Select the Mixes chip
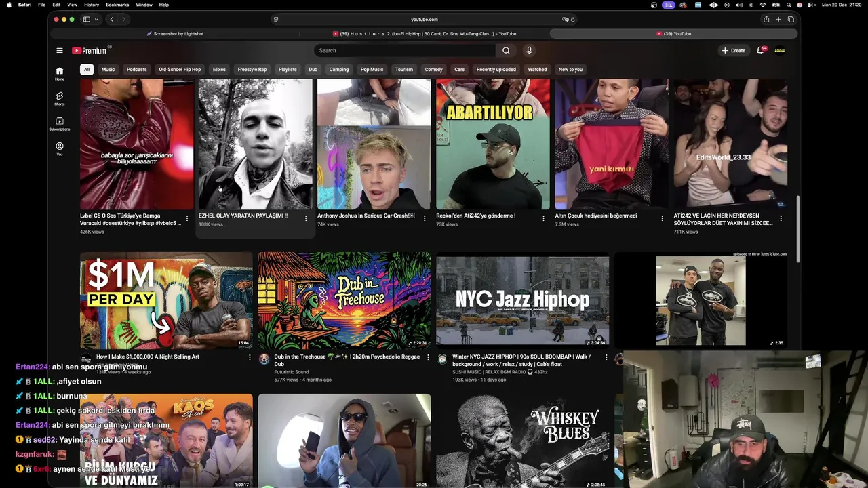Viewport: 868px width, 488px height. click(219, 69)
